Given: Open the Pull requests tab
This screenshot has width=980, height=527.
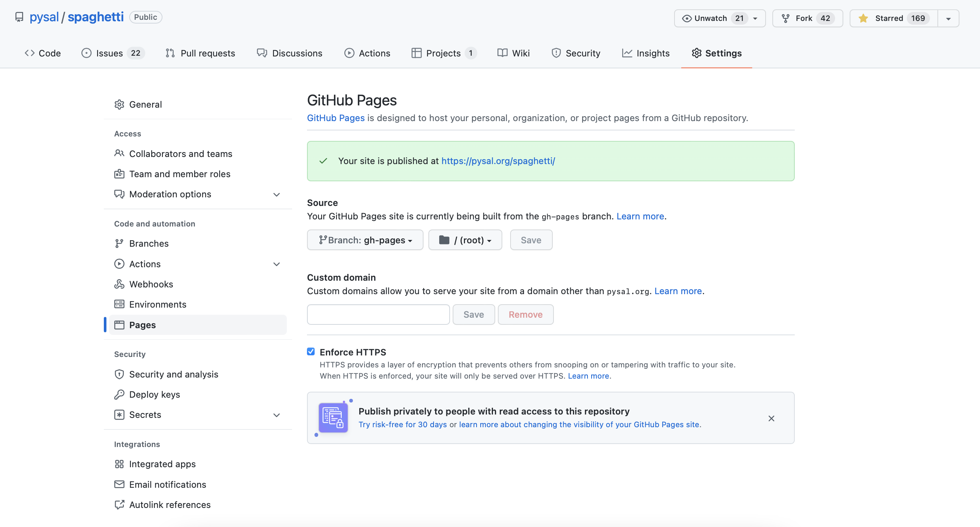Looking at the screenshot, I should coord(201,53).
